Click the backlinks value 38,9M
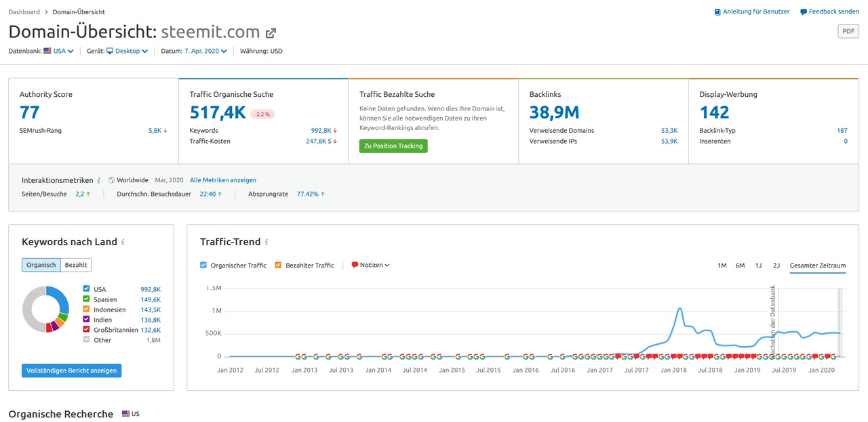The image size is (868, 422). pos(555,112)
